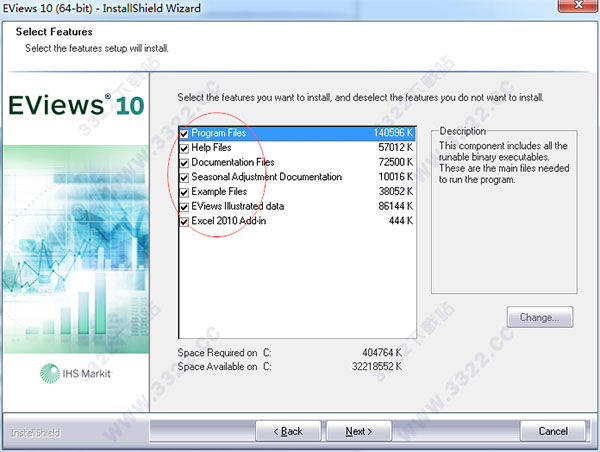This screenshot has height=452, width=600.
Task: Click the Description component text
Action: tap(504, 163)
